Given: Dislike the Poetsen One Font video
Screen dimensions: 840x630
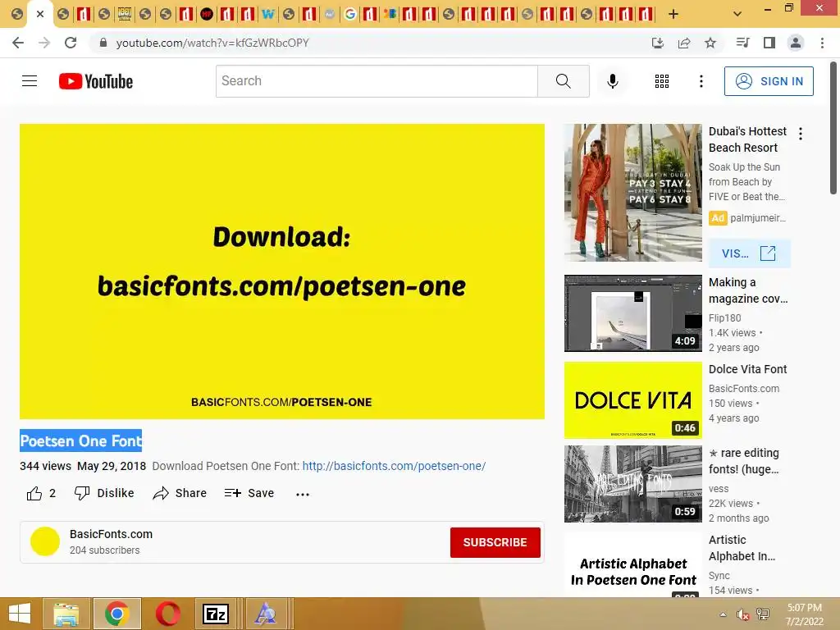Looking at the screenshot, I should 104,493.
